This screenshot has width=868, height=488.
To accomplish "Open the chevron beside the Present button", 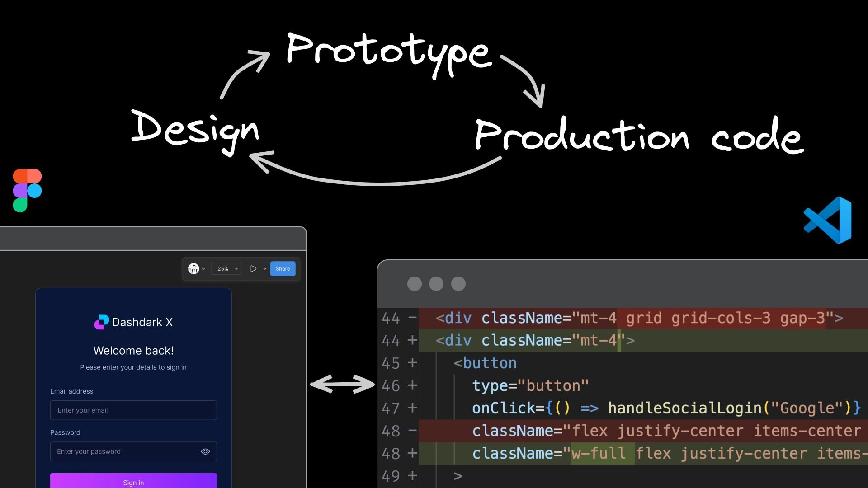I will [x=264, y=268].
